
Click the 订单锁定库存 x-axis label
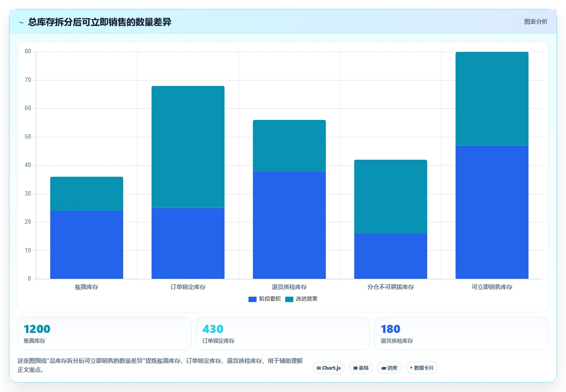pyautogui.click(x=188, y=287)
